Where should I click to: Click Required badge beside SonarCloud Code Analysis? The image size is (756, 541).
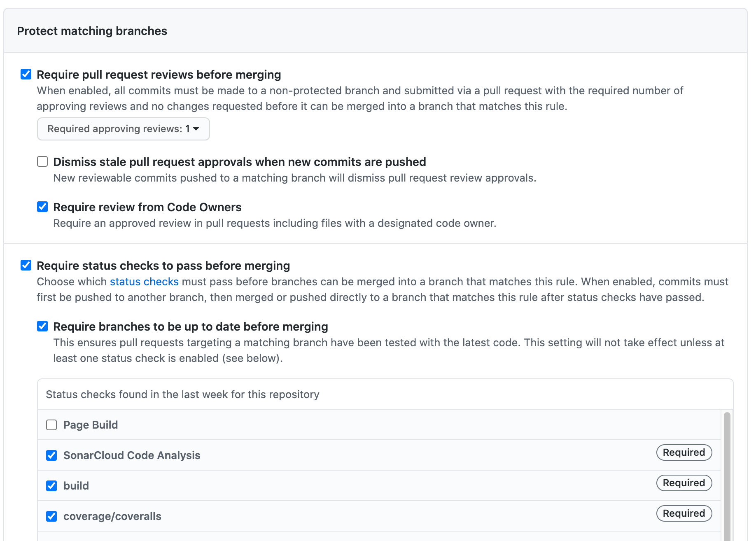tap(684, 452)
